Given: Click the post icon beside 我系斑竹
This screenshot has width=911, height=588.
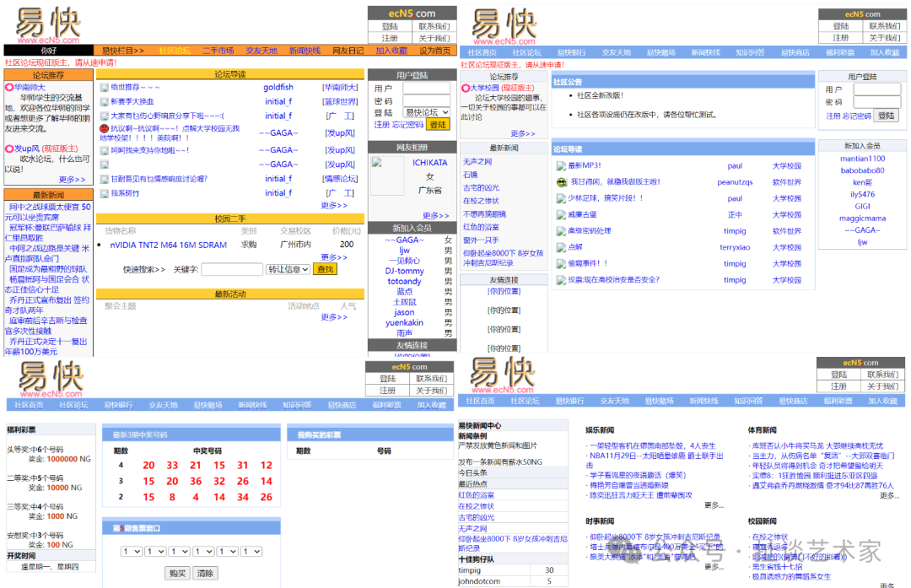Looking at the screenshot, I should 105,193.
